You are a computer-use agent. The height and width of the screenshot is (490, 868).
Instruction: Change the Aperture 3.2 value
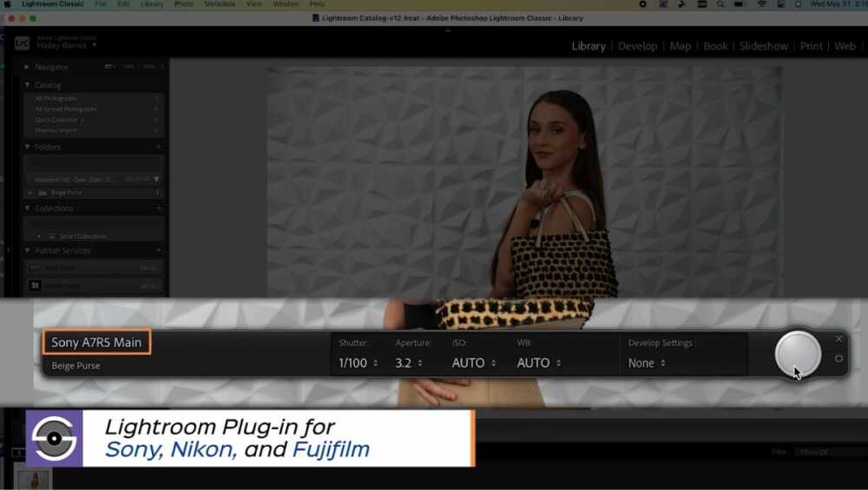[409, 363]
